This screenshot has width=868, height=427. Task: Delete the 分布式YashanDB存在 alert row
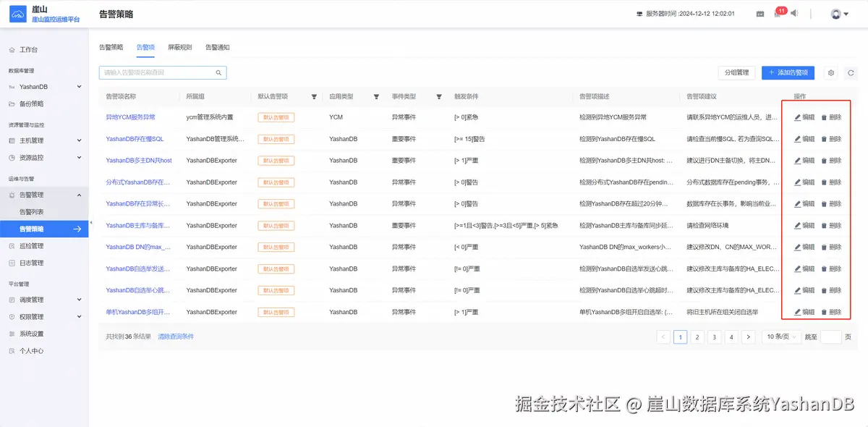click(831, 182)
